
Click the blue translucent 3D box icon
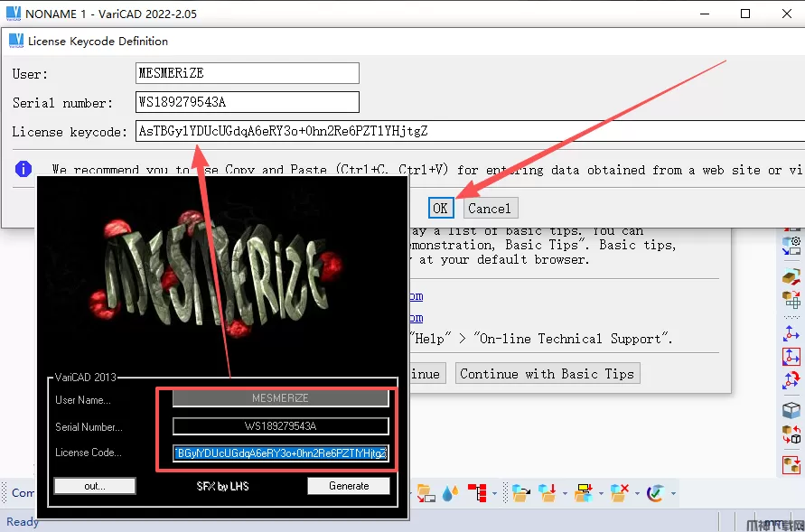click(x=791, y=410)
